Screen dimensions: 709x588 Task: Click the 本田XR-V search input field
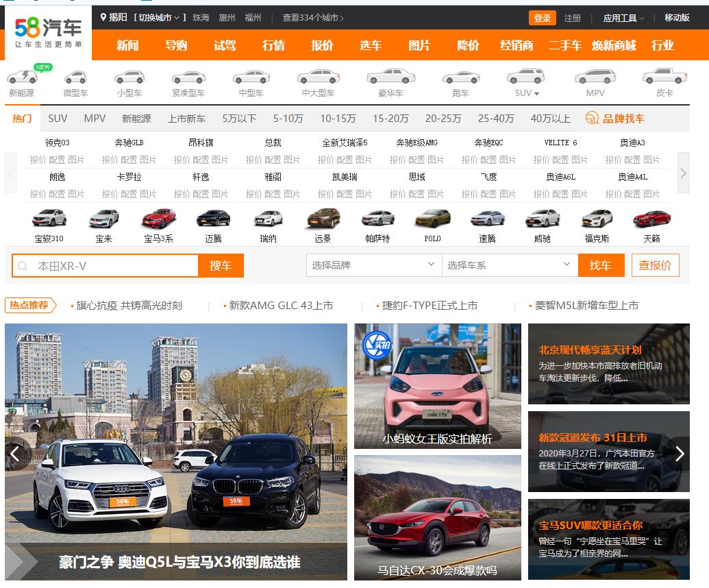click(105, 265)
